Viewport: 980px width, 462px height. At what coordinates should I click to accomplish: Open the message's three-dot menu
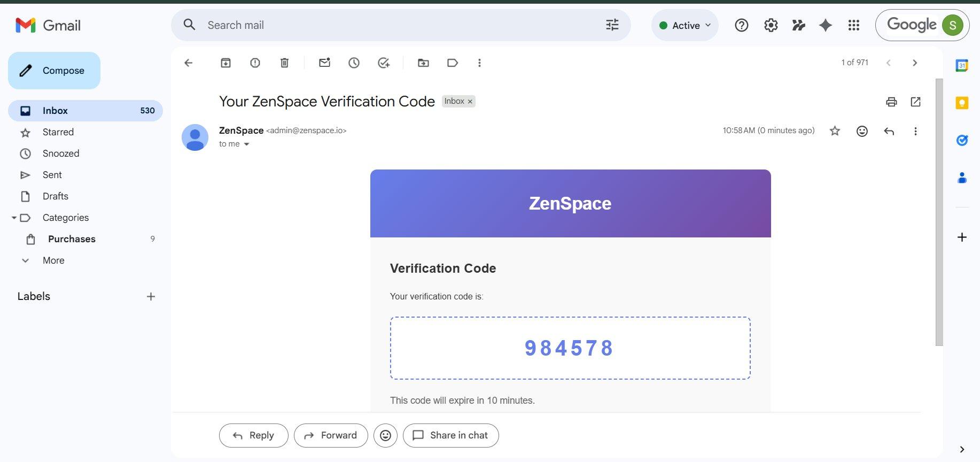915,131
